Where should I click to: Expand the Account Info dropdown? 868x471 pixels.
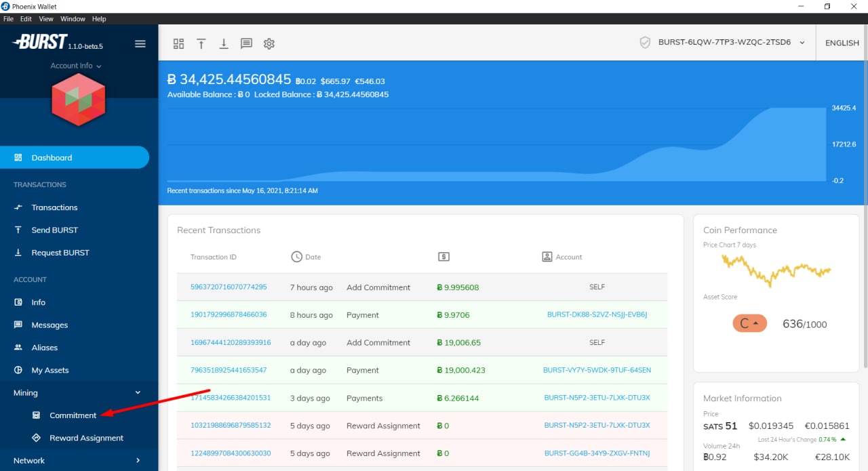[x=76, y=66]
